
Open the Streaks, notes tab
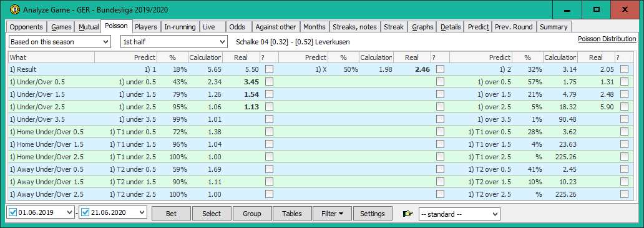354,27
